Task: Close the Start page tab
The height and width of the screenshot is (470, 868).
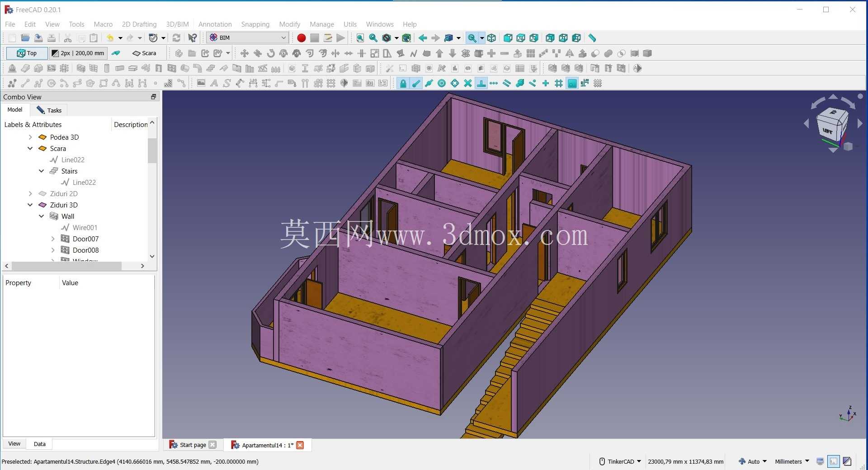Action: click(212, 445)
